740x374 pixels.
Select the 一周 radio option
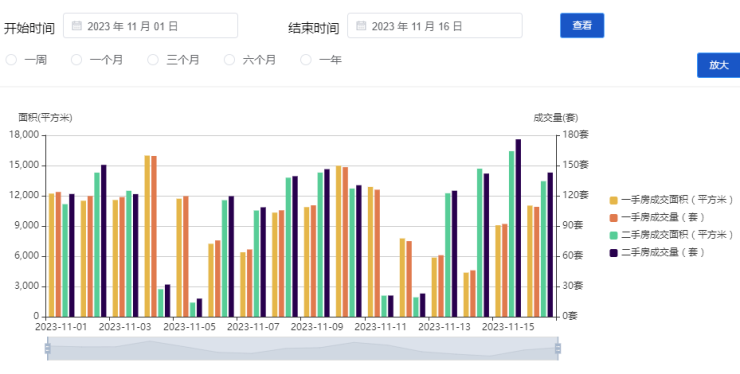(x=11, y=60)
